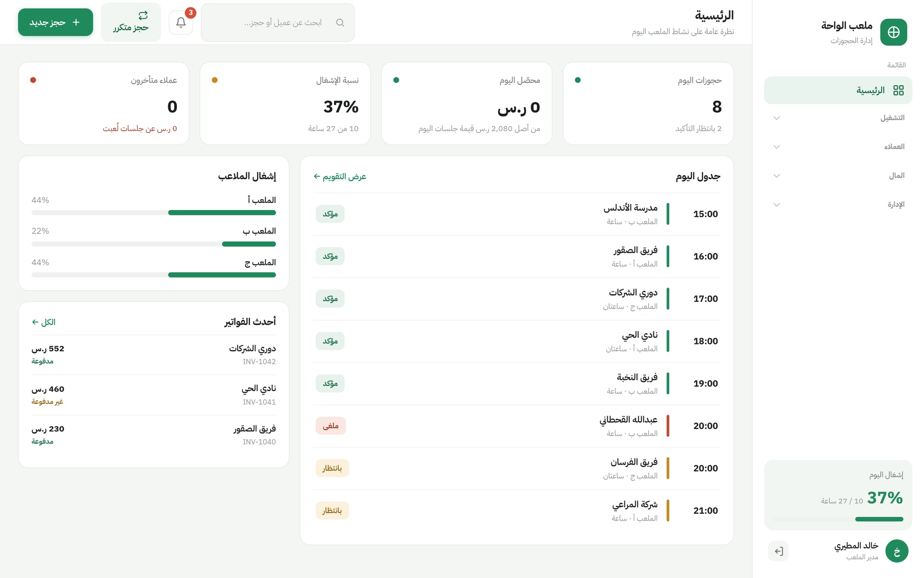Open invoice INV-1042
Viewport: 924px width, 578px height.
[154, 355]
